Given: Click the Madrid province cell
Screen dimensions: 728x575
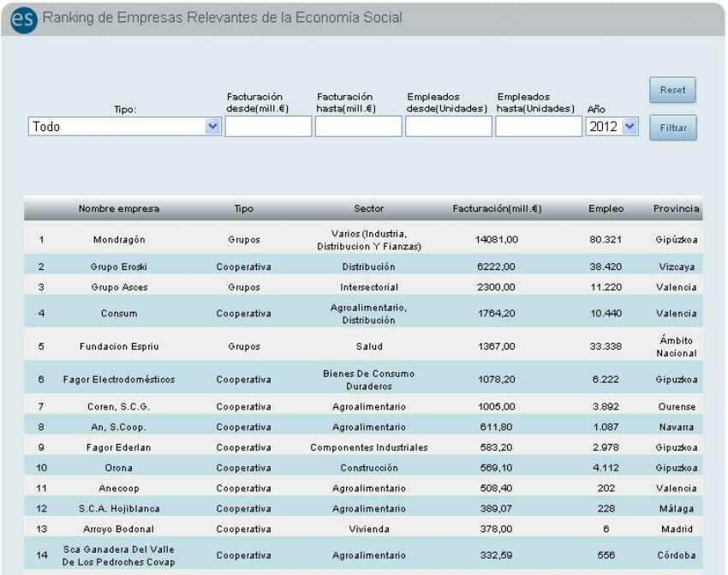Looking at the screenshot, I should (677, 529).
